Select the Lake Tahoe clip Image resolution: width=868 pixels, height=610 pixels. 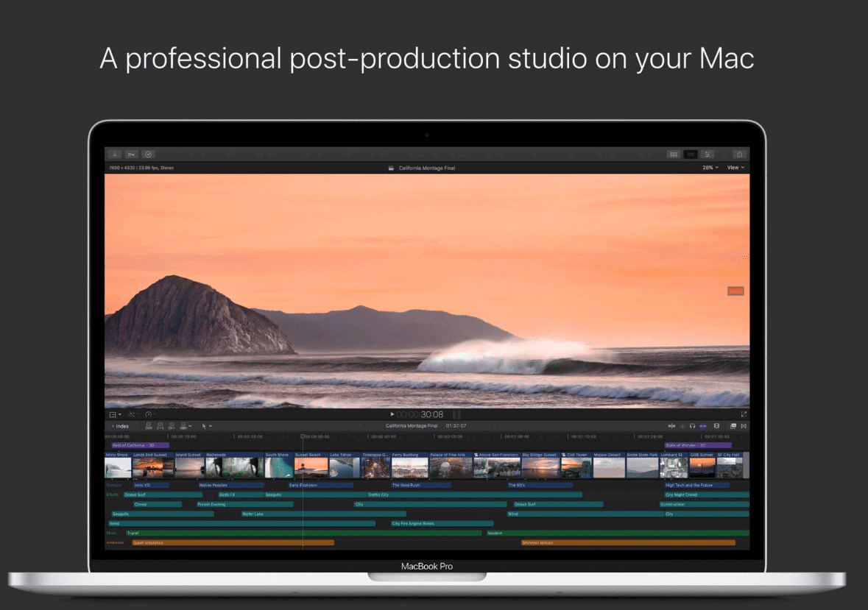point(345,464)
